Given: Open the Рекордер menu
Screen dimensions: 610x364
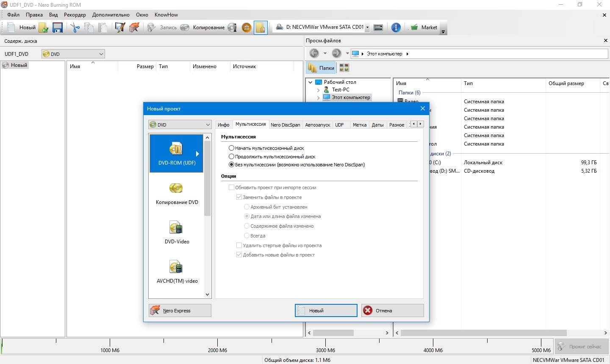Looking at the screenshot, I should pos(75,14).
